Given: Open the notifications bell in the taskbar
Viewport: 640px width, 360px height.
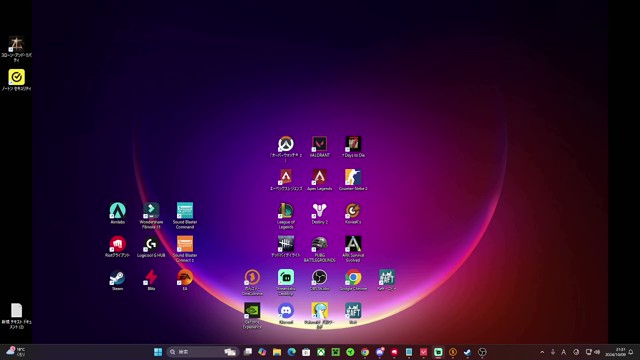Looking at the screenshot, I should tap(631, 352).
